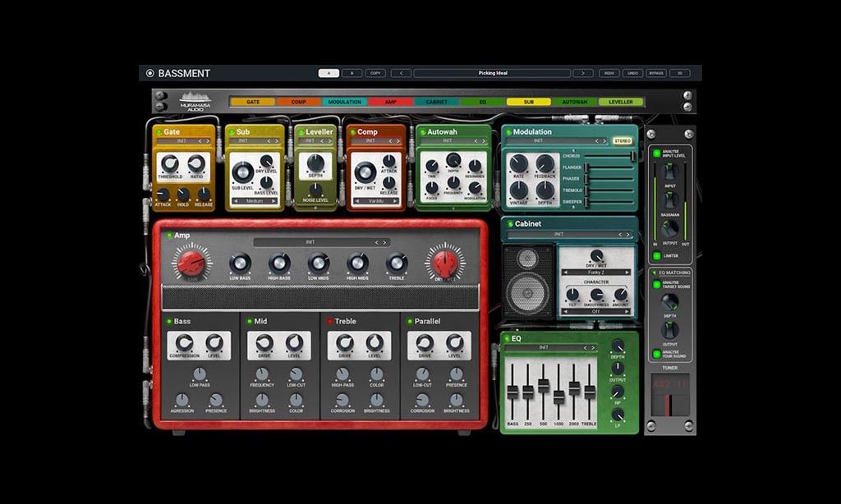Click the Tuner display
The height and width of the screenshot is (504, 841).
click(669, 395)
